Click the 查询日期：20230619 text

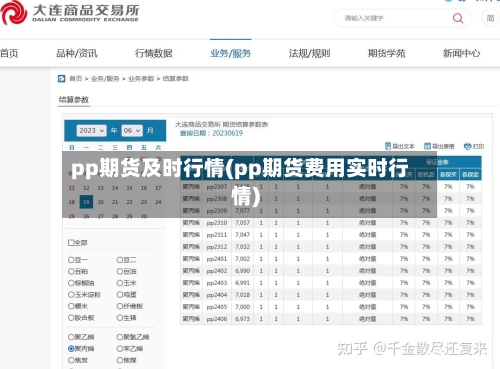(211, 133)
